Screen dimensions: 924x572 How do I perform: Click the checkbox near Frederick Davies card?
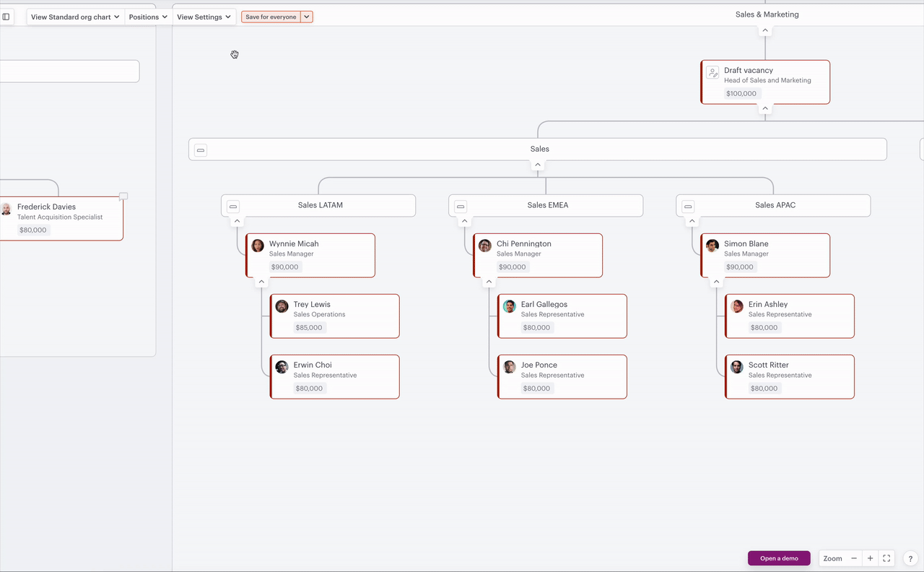pos(123,196)
